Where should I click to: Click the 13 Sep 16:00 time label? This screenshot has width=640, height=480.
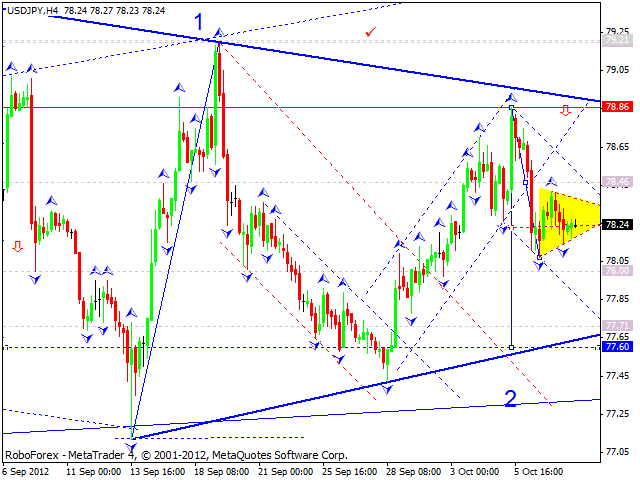pyautogui.click(x=158, y=471)
